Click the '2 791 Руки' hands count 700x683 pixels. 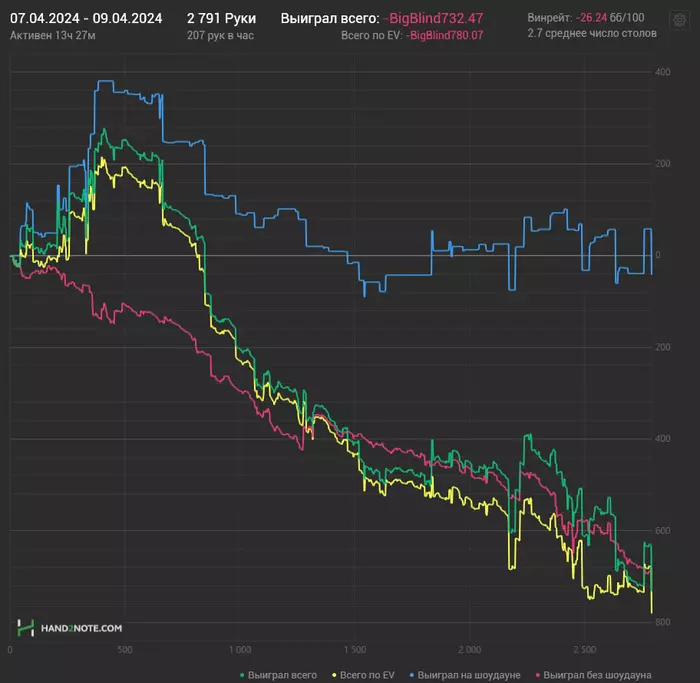221,18
